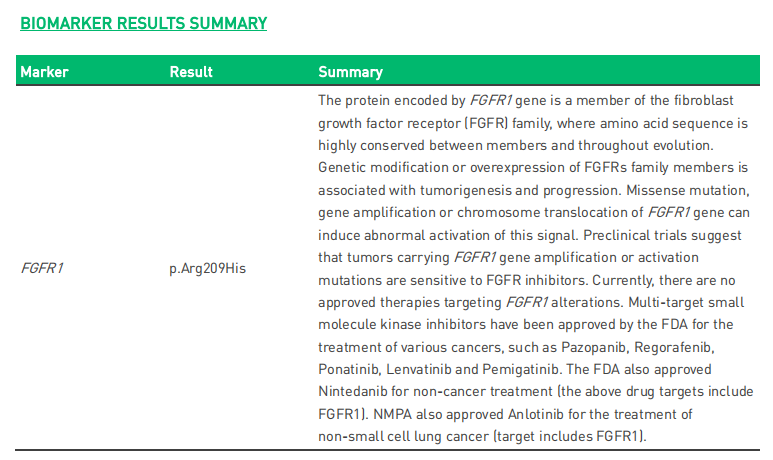Viewport: 773px width, 460px height.
Task: Click the FGFR1 marker cell
Action: pyautogui.click(x=42, y=268)
